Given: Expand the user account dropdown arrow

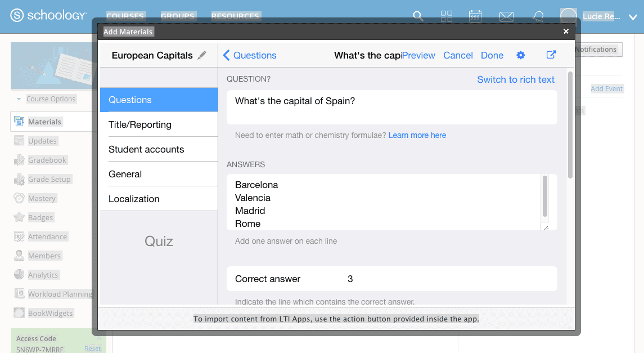Looking at the screenshot, I should [x=633, y=17].
